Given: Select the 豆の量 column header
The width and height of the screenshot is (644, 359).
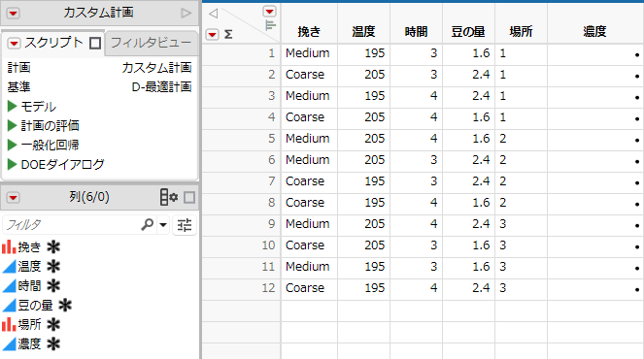Looking at the screenshot, I should click(x=468, y=32).
